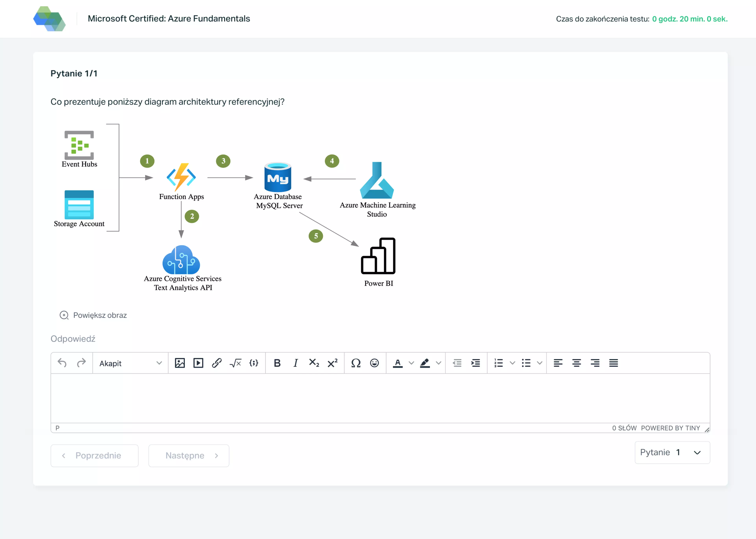Expand the text color options arrow

tap(411, 363)
